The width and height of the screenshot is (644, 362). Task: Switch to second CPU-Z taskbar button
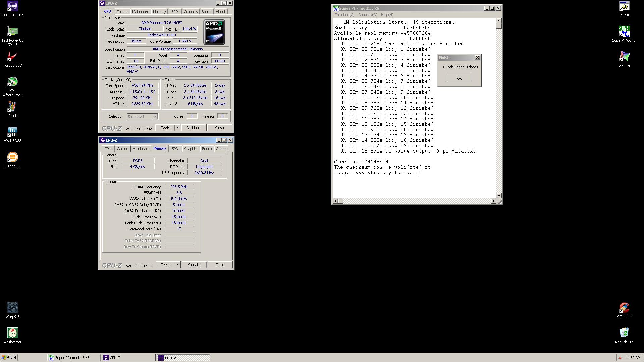point(183,358)
